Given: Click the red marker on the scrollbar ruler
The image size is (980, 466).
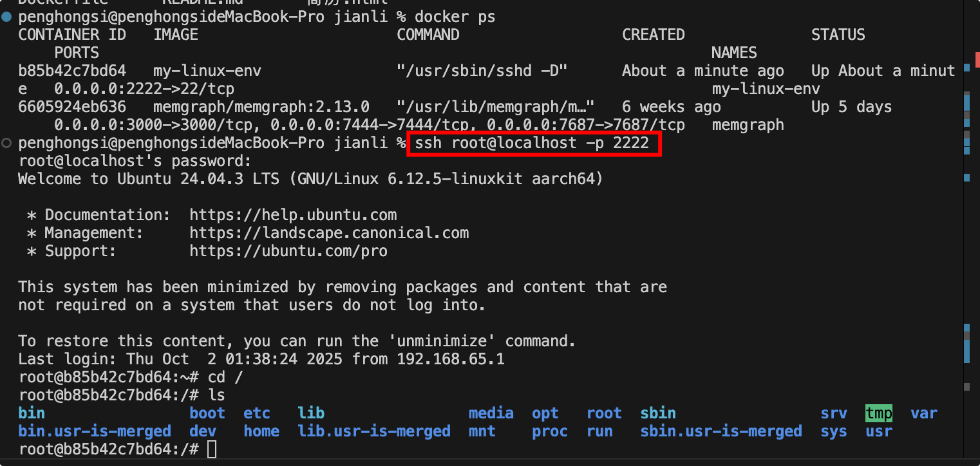Looking at the screenshot, I should click(977, 59).
